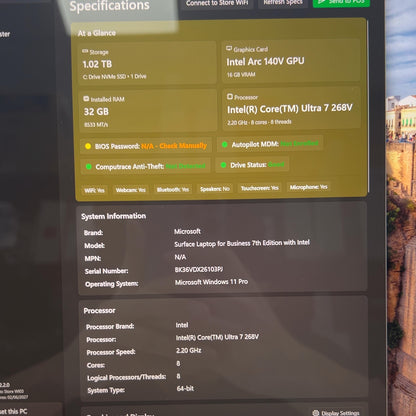The image size is (416, 416).
Task: Click Connect to Store WiFi button
Action: point(217,3)
